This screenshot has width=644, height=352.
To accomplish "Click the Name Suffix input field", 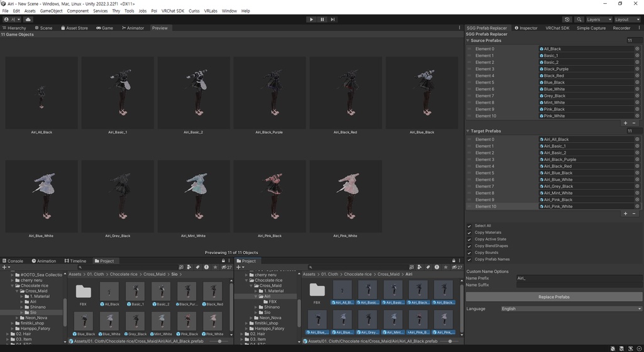I will point(579,285).
